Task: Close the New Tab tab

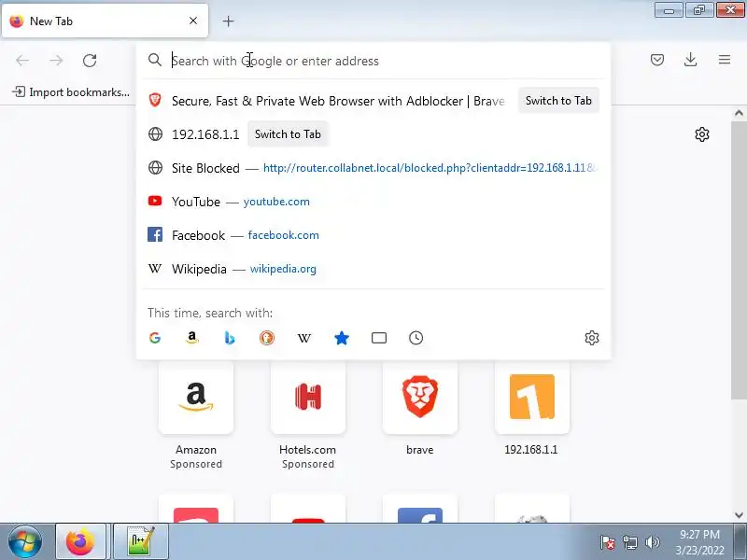Action: pos(193,21)
